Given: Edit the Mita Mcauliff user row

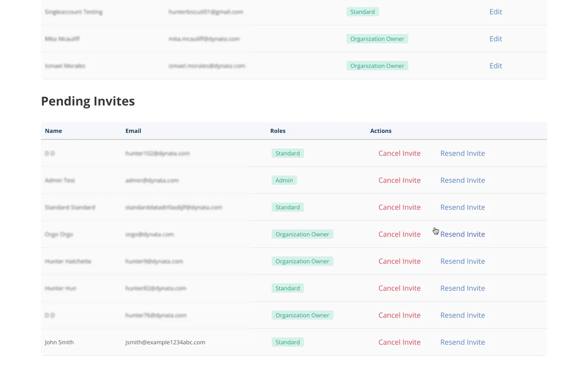Looking at the screenshot, I should point(495,39).
